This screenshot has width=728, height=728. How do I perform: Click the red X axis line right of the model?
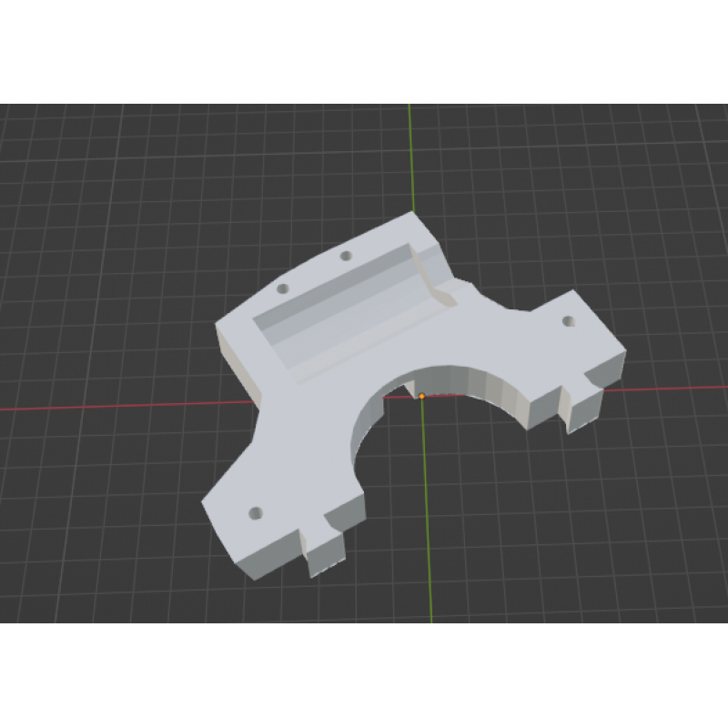[673, 389]
